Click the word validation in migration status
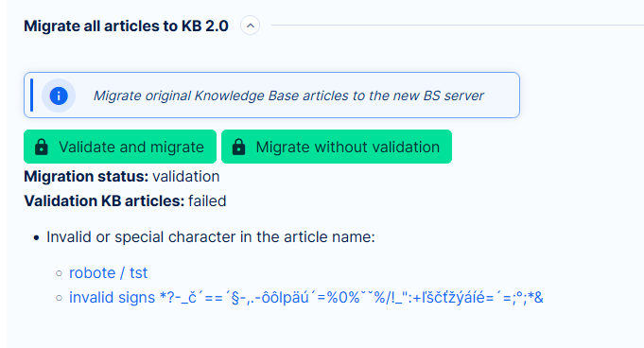Viewport: 644px width, 348px height. coord(186,176)
